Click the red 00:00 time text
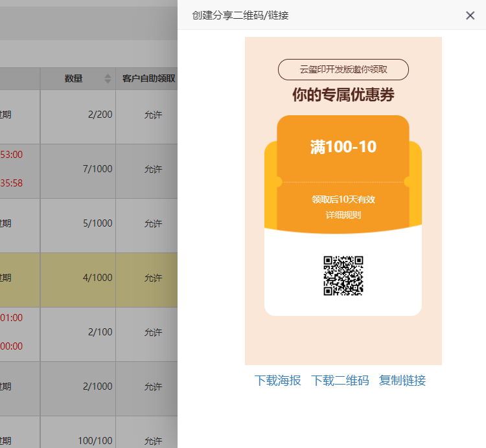This screenshot has width=486, height=448. (x=12, y=346)
